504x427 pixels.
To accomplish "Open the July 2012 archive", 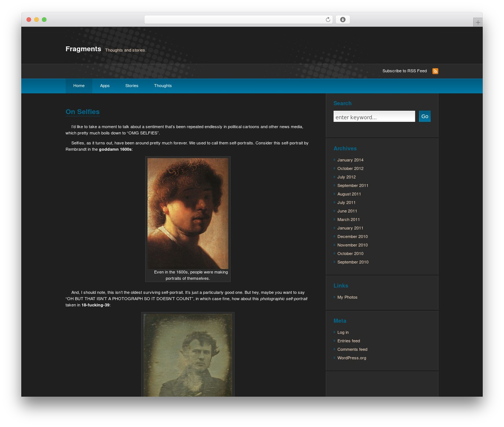I will pos(346,177).
